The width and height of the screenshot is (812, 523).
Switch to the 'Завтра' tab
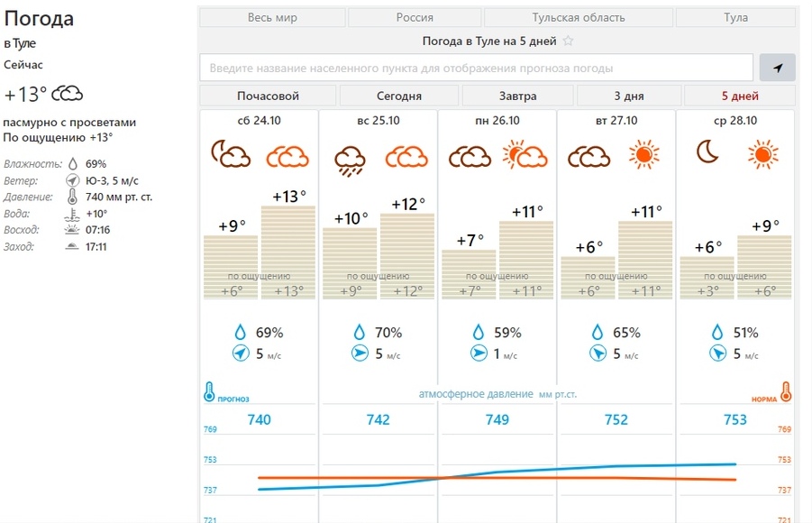click(x=517, y=96)
